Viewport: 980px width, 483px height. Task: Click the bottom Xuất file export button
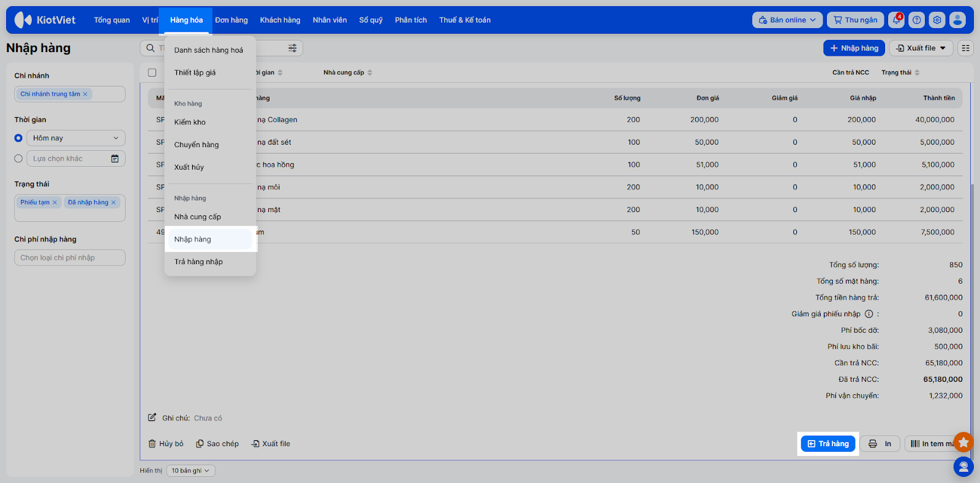(271, 444)
